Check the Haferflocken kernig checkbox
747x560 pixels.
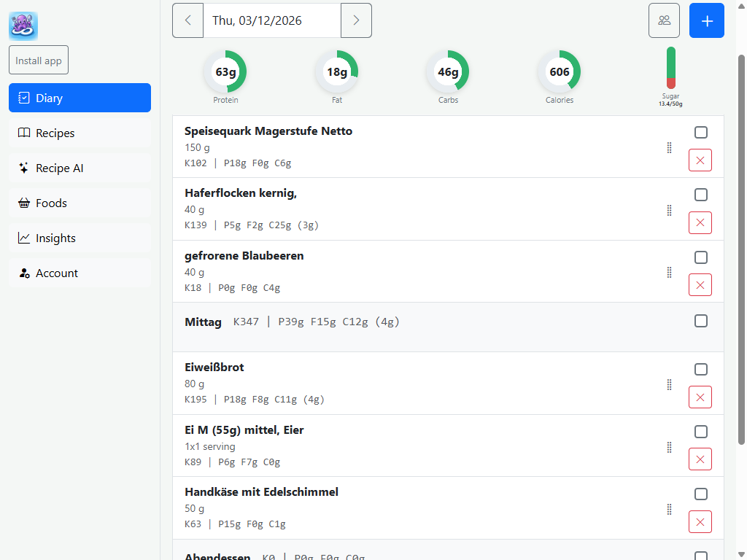pos(701,195)
